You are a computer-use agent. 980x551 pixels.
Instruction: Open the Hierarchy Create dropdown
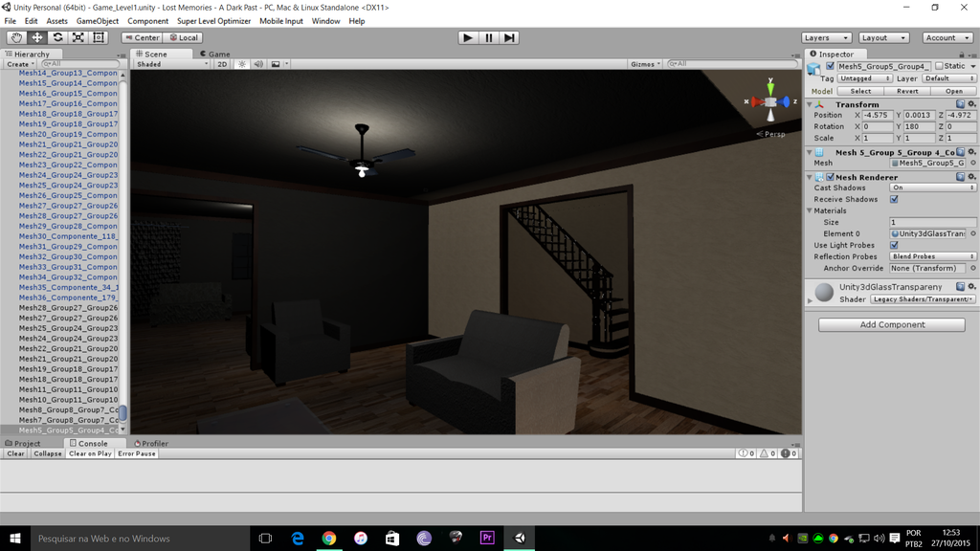(x=20, y=64)
